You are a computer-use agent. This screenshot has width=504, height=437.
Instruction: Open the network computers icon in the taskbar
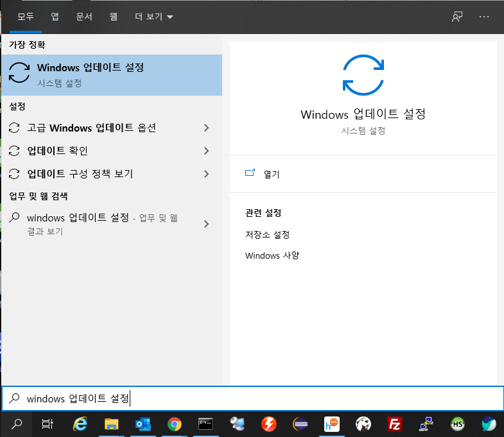(x=237, y=424)
